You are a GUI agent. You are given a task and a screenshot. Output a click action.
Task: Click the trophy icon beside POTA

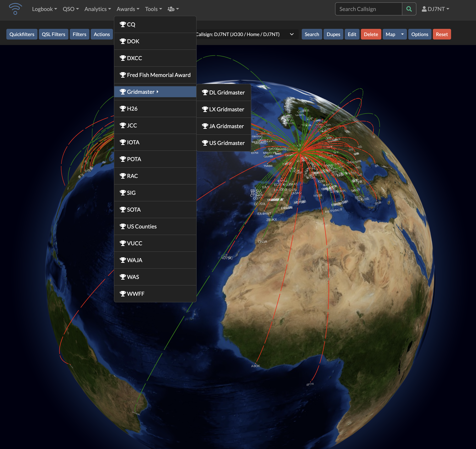coord(123,159)
